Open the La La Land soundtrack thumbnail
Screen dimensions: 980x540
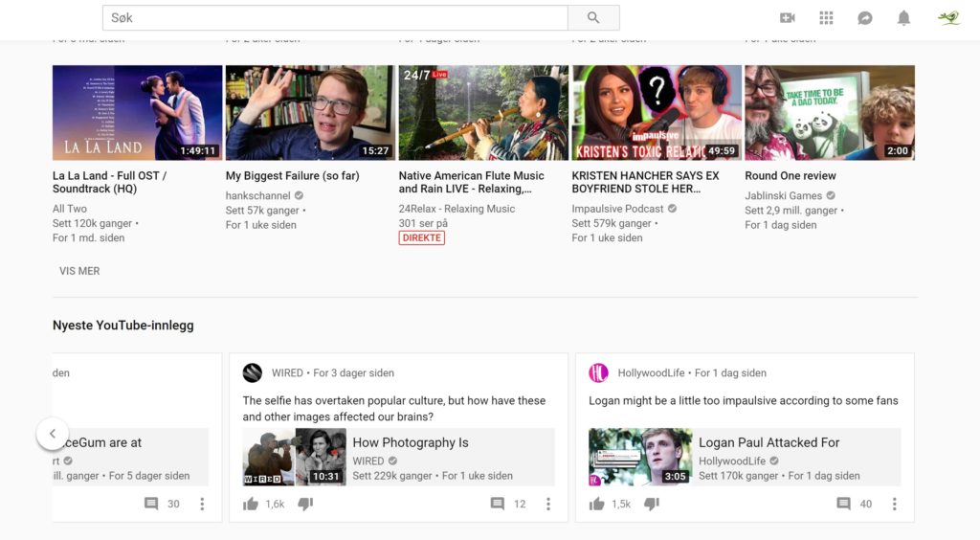click(138, 113)
